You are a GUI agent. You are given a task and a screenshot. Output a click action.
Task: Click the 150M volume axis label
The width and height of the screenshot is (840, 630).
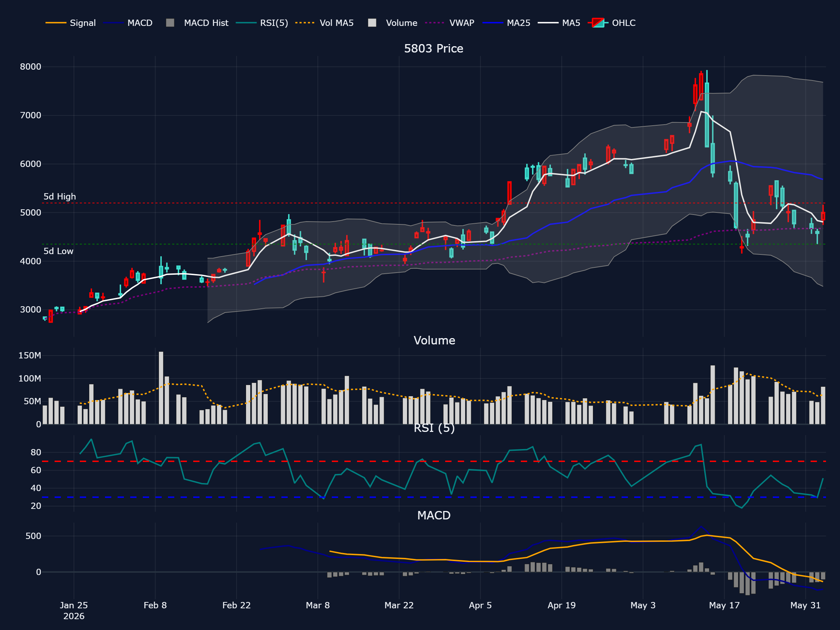(30, 356)
